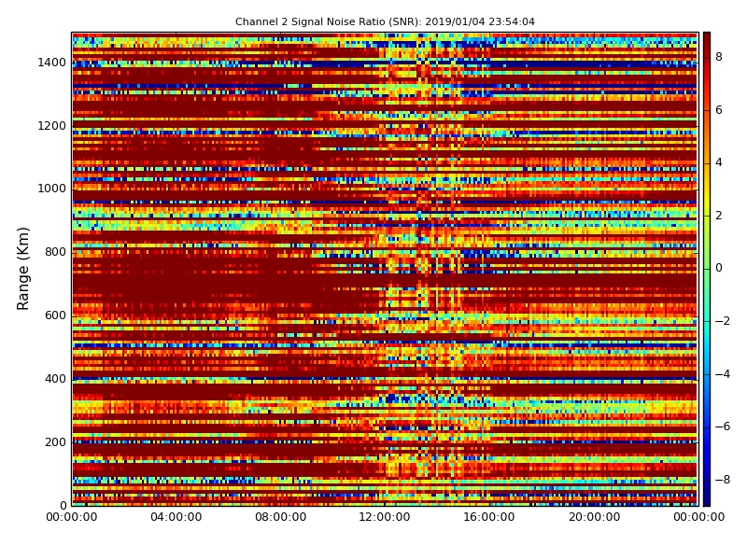Viewport: 747px width, 560px height.
Task: Select the 400 range tick label
Action: [55, 379]
